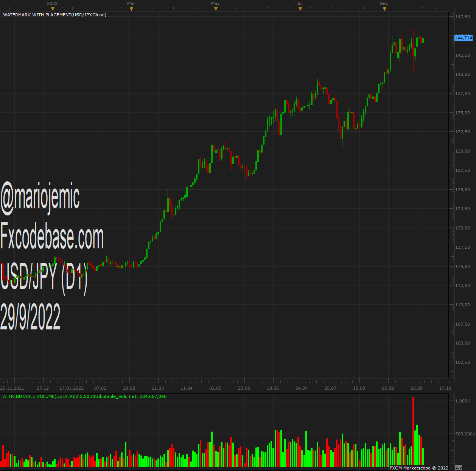The width and height of the screenshot is (476, 471).
Task: Click the 13.06 date axis label
Action: [x=273, y=388]
